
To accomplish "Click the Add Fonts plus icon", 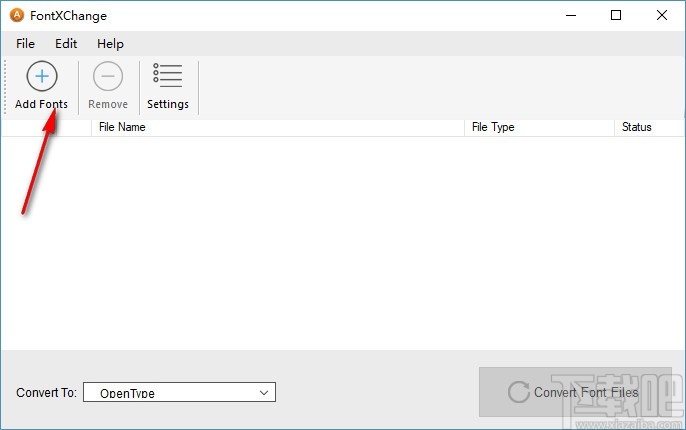I will pos(42,76).
